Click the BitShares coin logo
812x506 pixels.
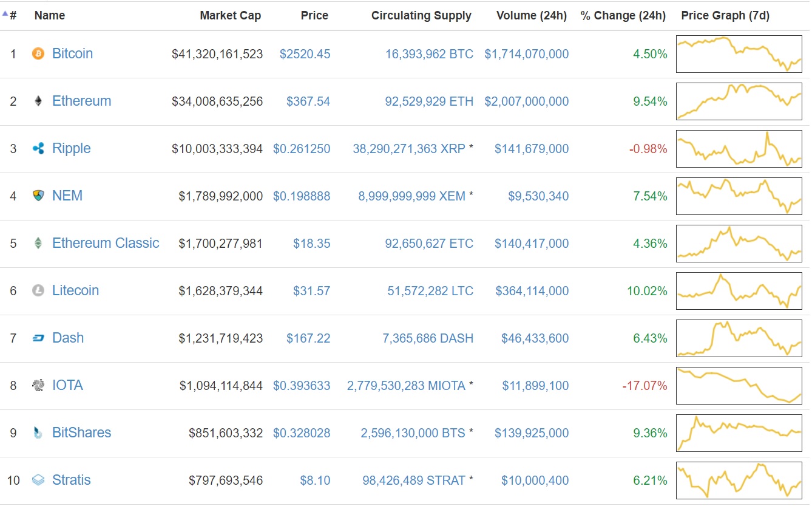(x=38, y=432)
